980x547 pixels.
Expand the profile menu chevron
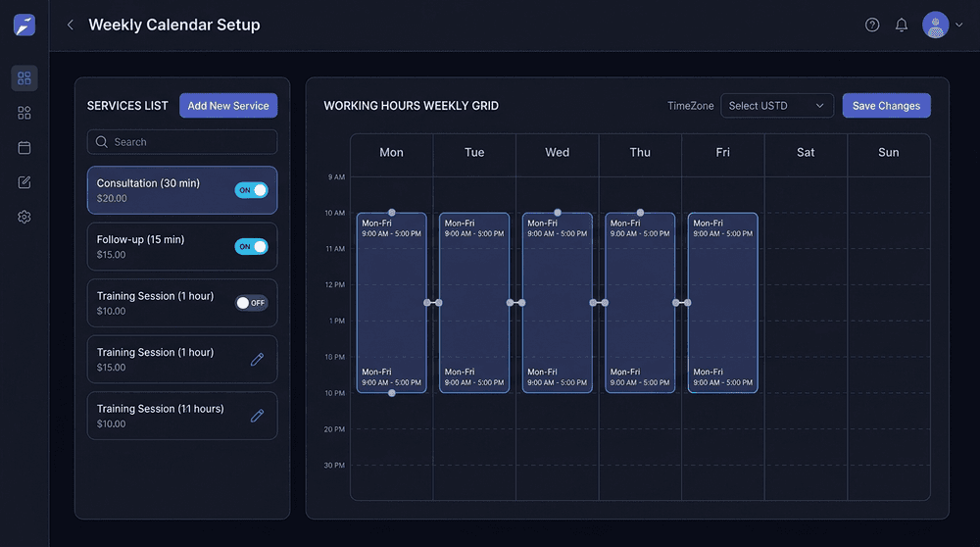[958, 25]
